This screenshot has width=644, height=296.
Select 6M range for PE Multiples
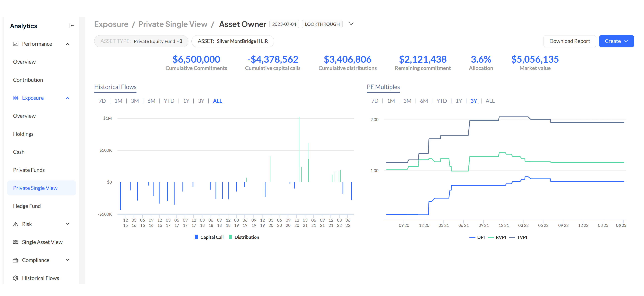pyautogui.click(x=424, y=101)
